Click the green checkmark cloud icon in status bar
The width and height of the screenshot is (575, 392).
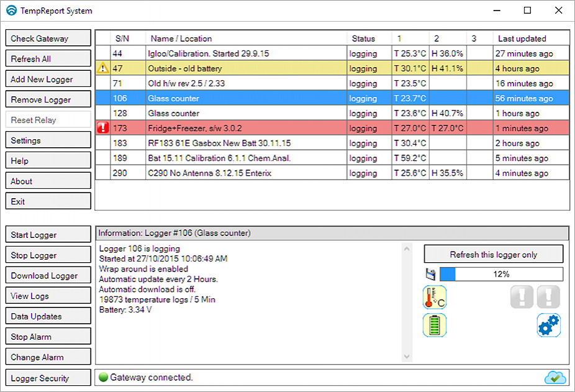(556, 378)
